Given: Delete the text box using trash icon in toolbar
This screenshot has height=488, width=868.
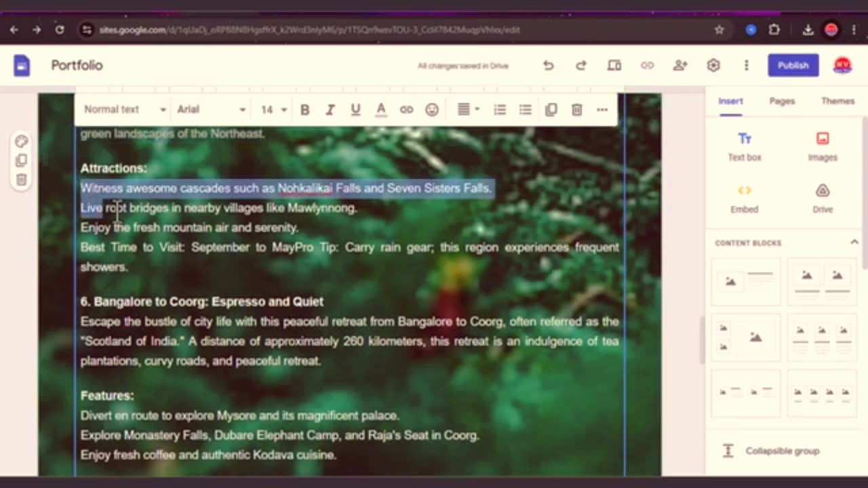Looking at the screenshot, I should tap(576, 110).
